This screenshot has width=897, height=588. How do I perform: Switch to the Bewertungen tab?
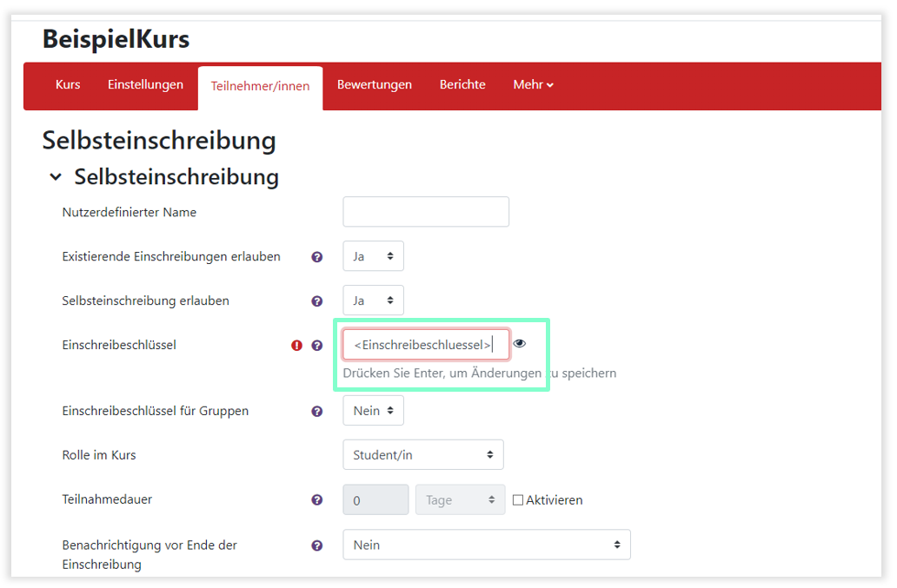tap(375, 85)
